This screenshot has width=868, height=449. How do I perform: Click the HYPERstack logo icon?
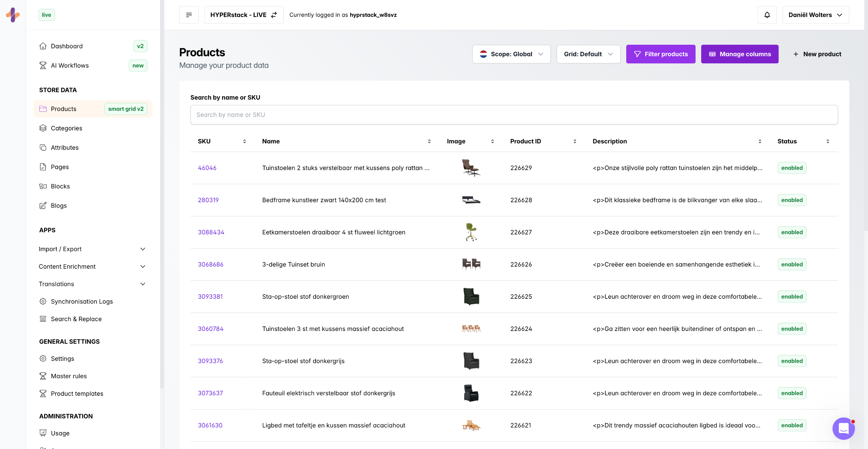[x=13, y=15]
